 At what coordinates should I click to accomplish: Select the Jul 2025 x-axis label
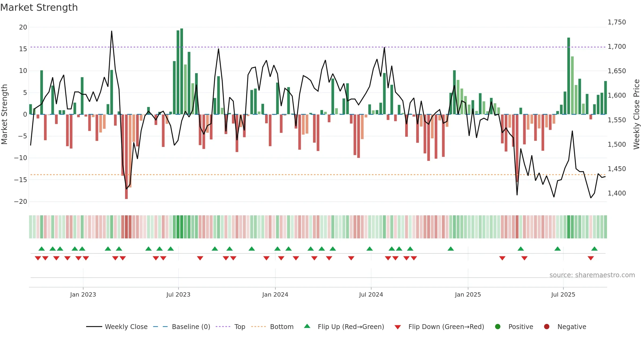click(563, 295)
